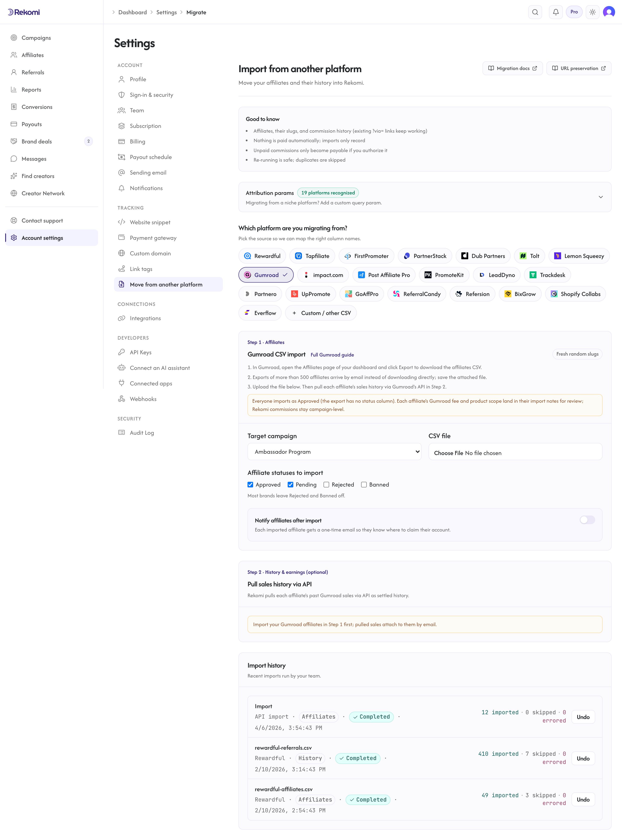Select the Custom / other CSV chip
The width and height of the screenshot is (622, 840).
(x=321, y=313)
